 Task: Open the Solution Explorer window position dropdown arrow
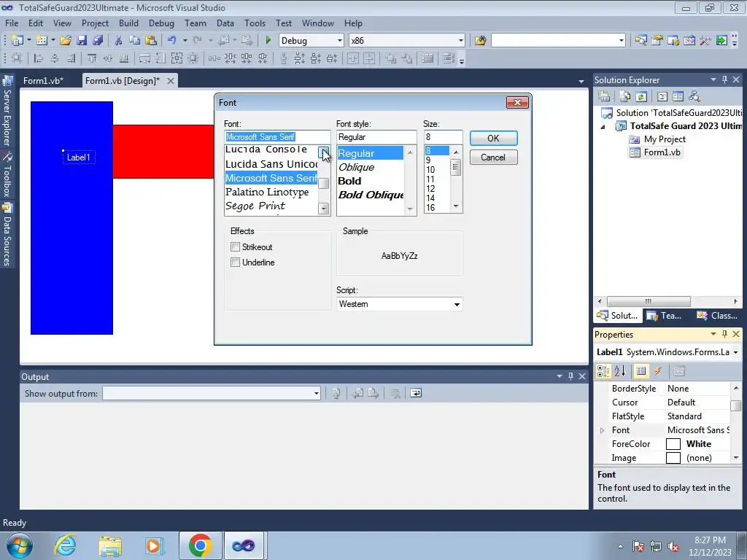[x=713, y=79]
